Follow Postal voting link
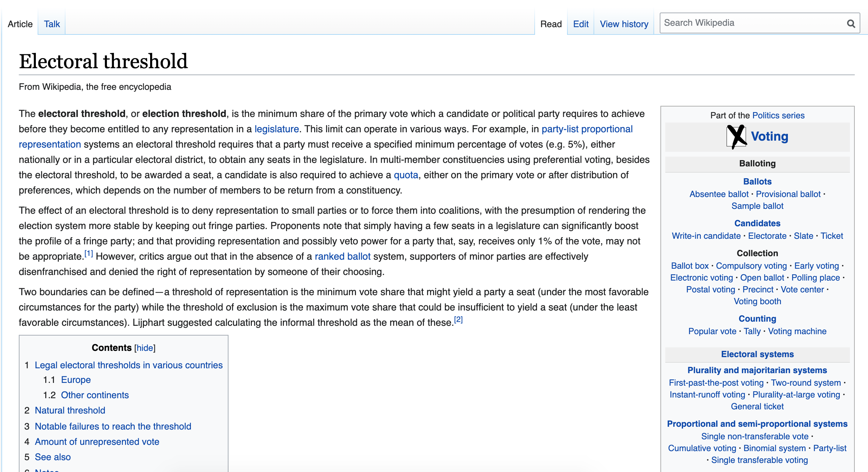868x472 pixels. [x=711, y=290]
